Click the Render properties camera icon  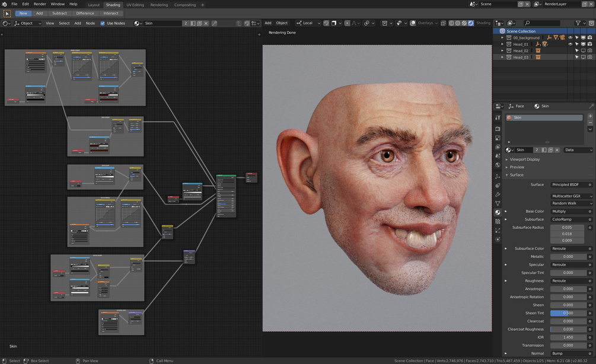click(x=498, y=129)
